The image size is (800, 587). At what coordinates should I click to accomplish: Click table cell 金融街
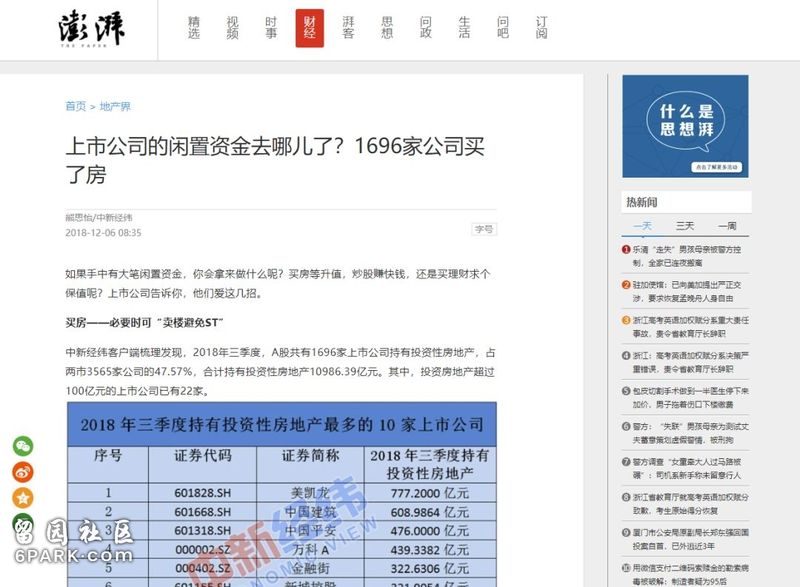(310, 569)
